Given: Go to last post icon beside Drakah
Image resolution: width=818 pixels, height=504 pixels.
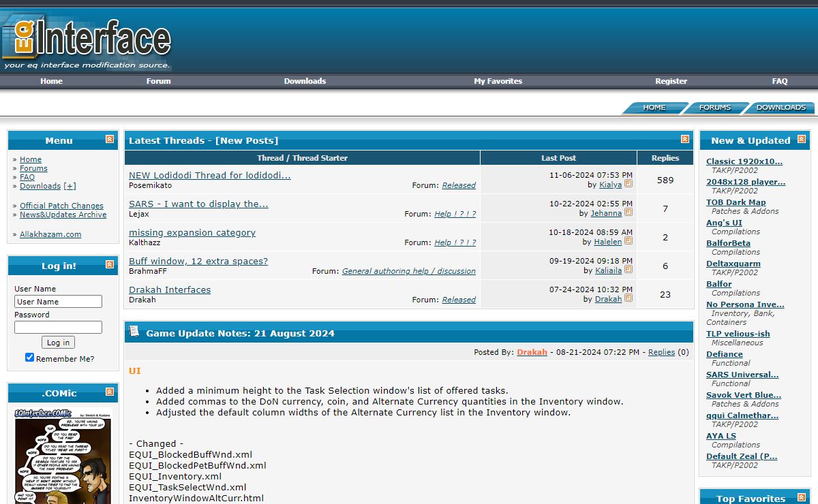Looking at the screenshot, I should tap(628, 299).
